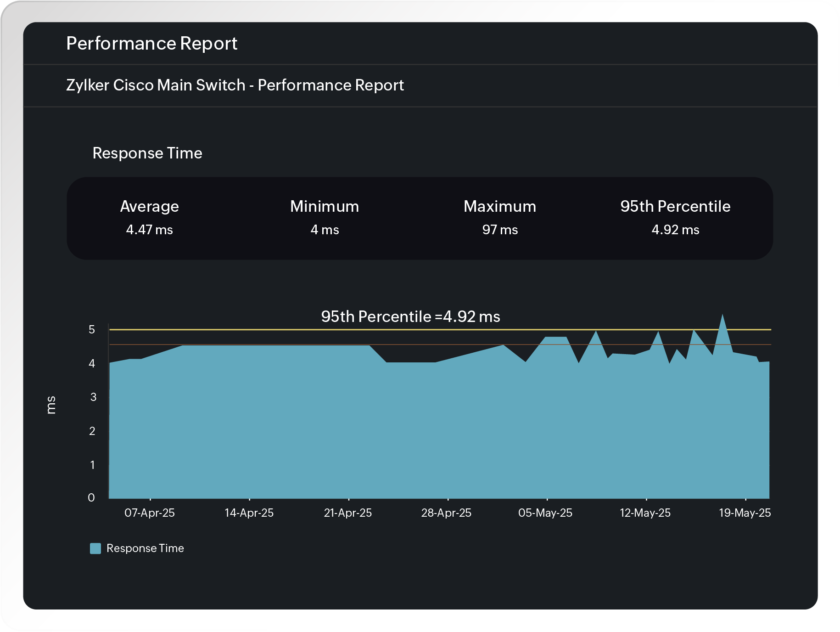Viewport: 840px width, 632px height.
Task: Select the Minimum statistic of 4 ms
Action: (x=324, y=230)
